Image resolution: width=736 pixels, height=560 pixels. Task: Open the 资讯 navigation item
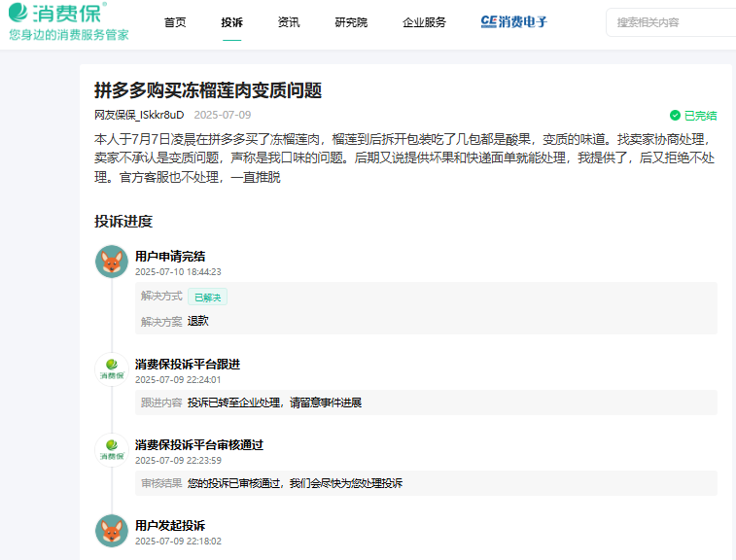tap(289, 22)
